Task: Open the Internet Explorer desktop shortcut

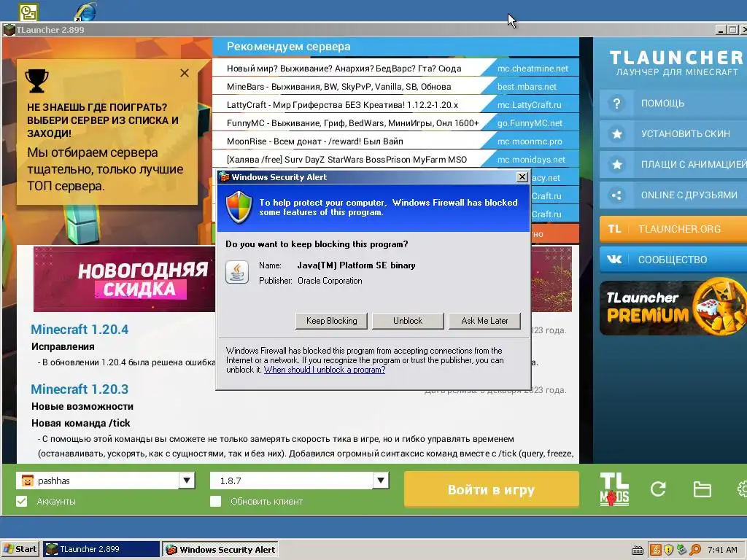Action: click(86, 12)
